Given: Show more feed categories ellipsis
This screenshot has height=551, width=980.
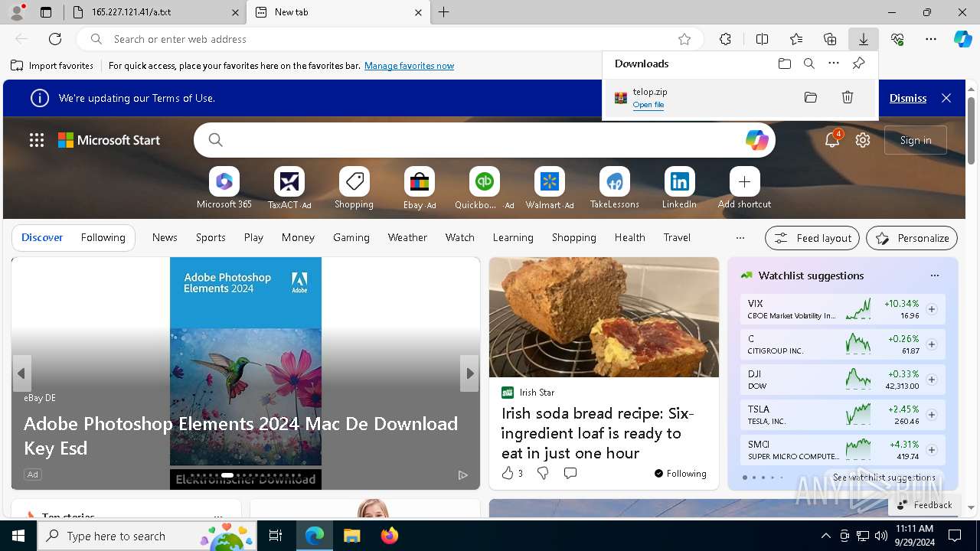Looking at the screenshot, I should click(740, 238).
